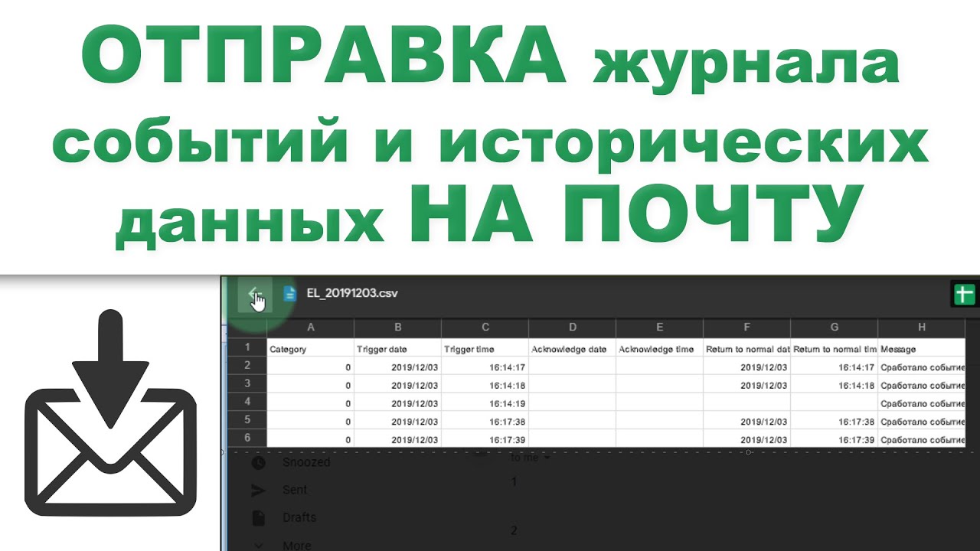Click the "Trigger date" header cell
980x551 pixels.
pos(398,349)
